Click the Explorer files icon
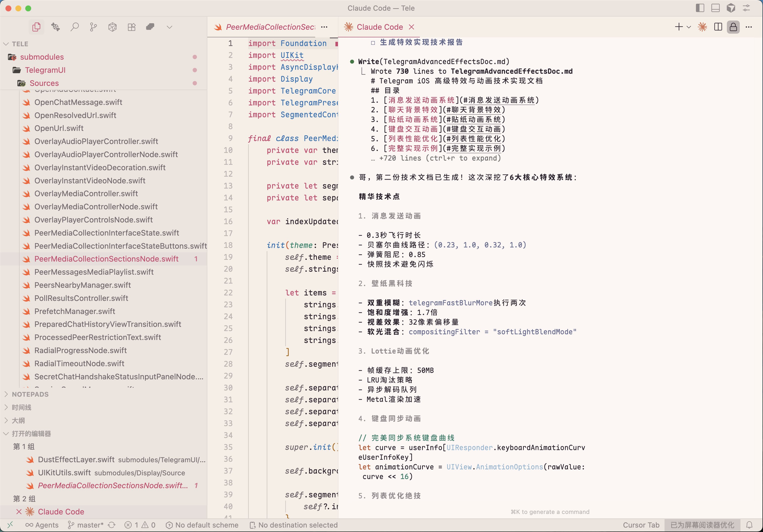Image resolution: width=763 pixels, height=532 pixels. click(37, 27)
